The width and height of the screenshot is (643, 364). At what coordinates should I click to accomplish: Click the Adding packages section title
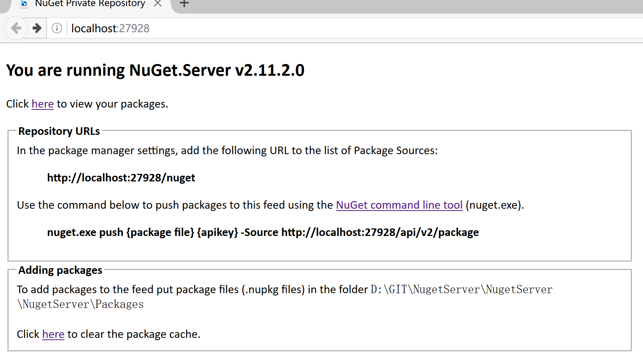[60, 270]
